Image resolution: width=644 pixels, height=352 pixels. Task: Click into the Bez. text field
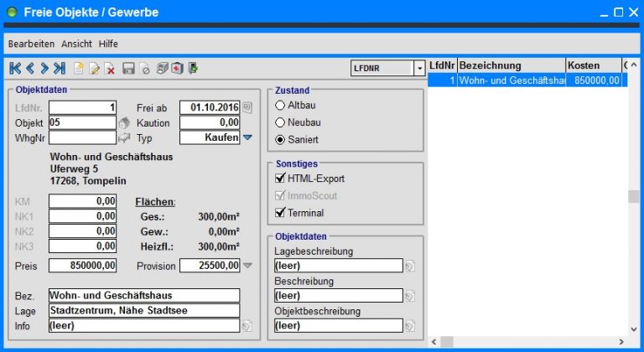point(144,296)
